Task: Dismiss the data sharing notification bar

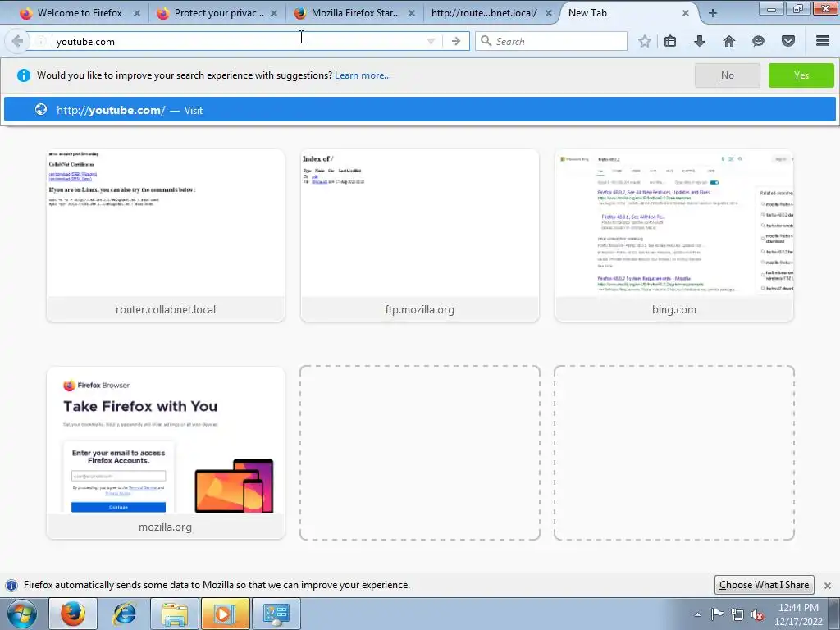Action: click(827, 585)
